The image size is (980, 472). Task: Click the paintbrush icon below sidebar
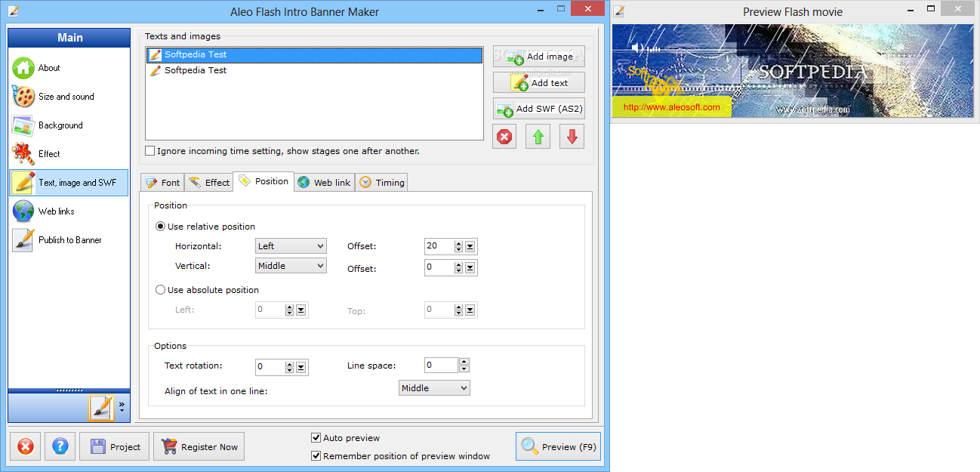point(100,408)
